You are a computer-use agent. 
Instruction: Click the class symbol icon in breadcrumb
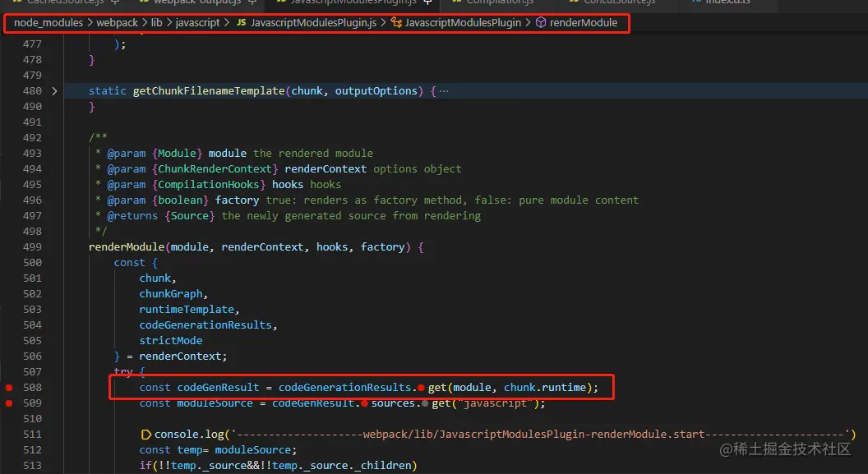pos(396,23)
